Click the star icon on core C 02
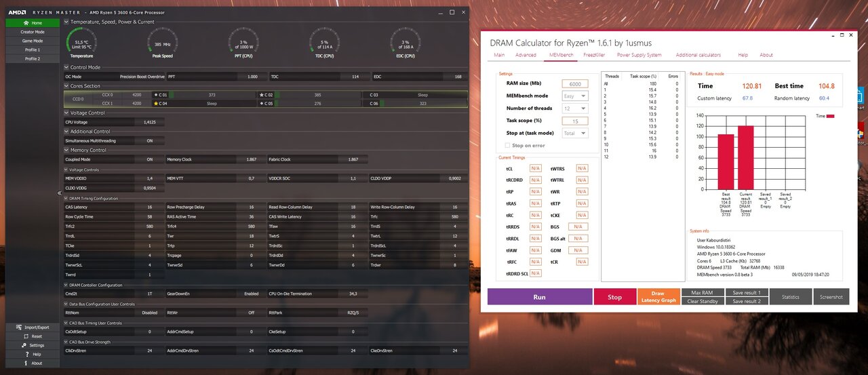The image size is (868, 375). point(262,95)
